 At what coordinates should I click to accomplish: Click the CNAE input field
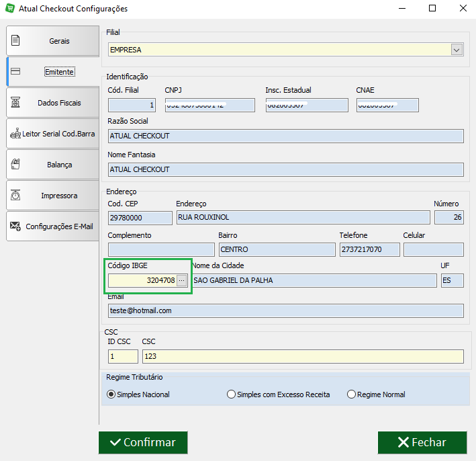[387, 105]
